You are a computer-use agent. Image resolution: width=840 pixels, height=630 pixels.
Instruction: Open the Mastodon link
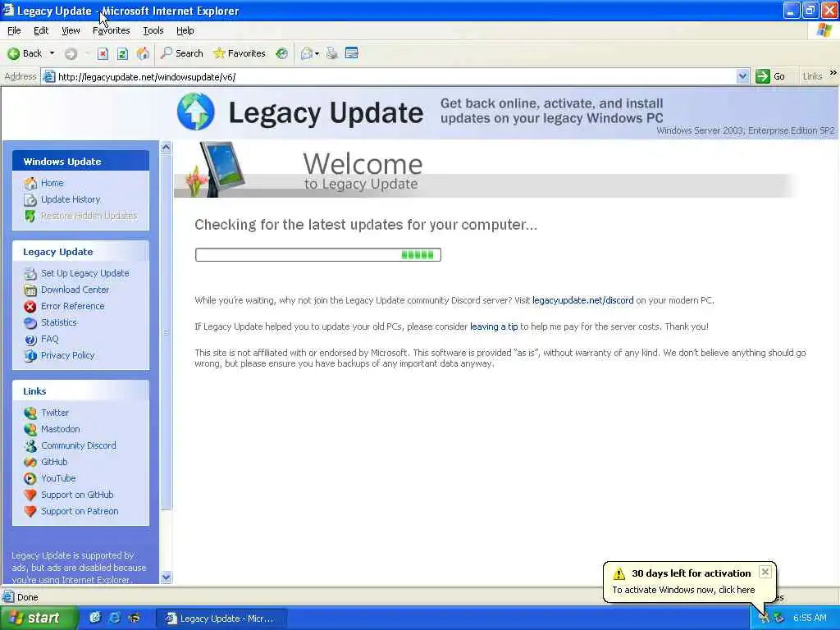(x=61, y=429)
